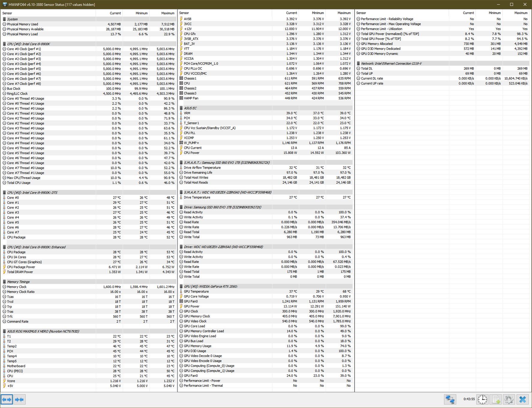Select the Memory Clock Ratio row

pos(88,292)
